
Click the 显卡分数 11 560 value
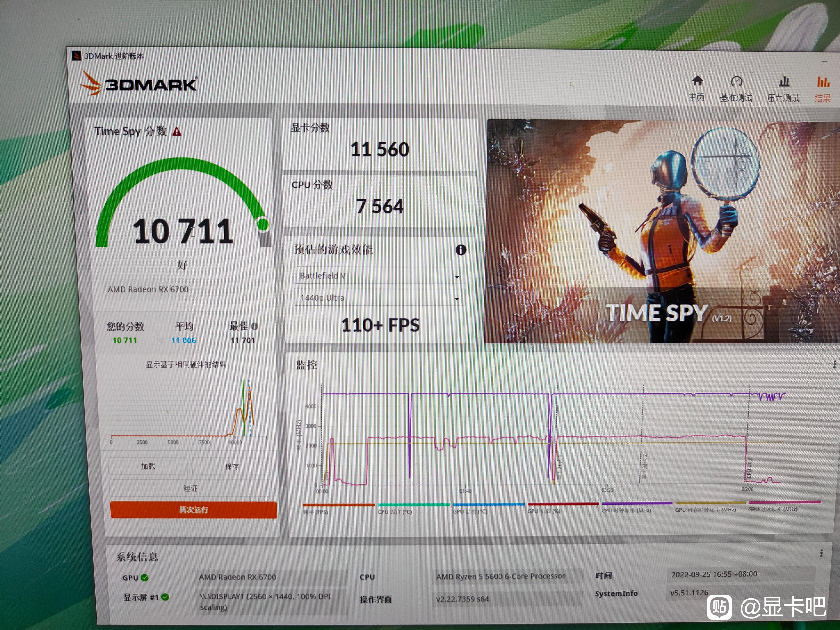[380, 149]
